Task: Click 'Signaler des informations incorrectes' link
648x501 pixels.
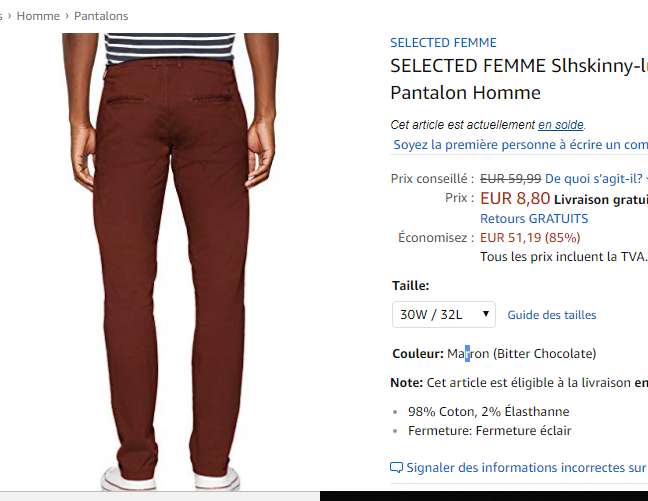Action: coord(527,468)
